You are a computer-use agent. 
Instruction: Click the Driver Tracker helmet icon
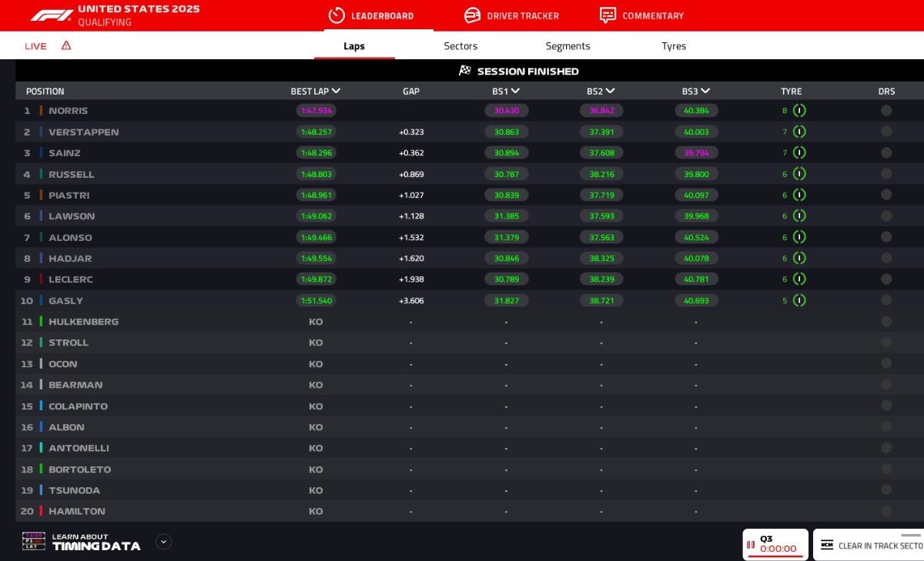click(x=472, y=15)
